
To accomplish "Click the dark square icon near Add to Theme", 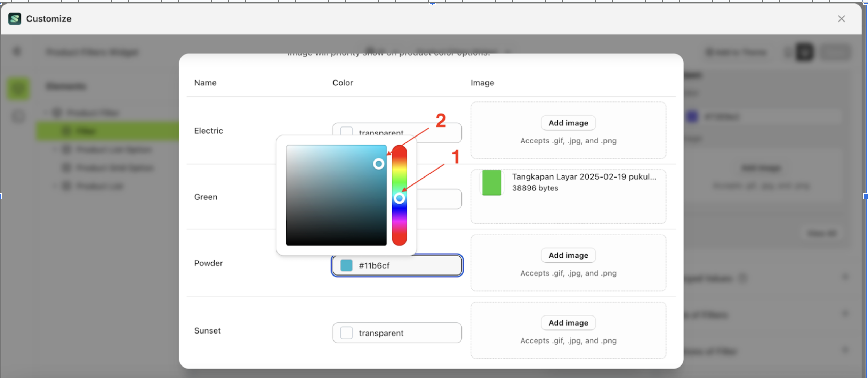I will [x=804, y=52].
